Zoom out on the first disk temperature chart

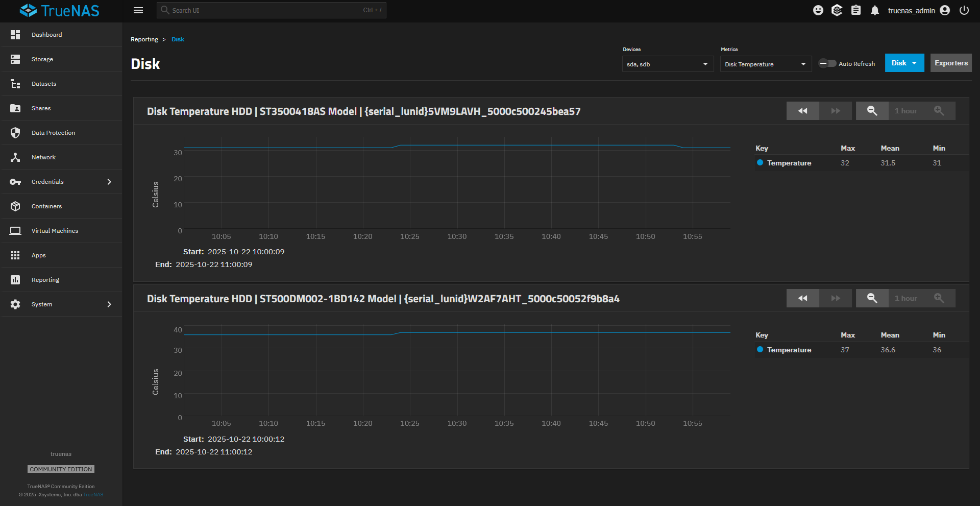[872, 111]
